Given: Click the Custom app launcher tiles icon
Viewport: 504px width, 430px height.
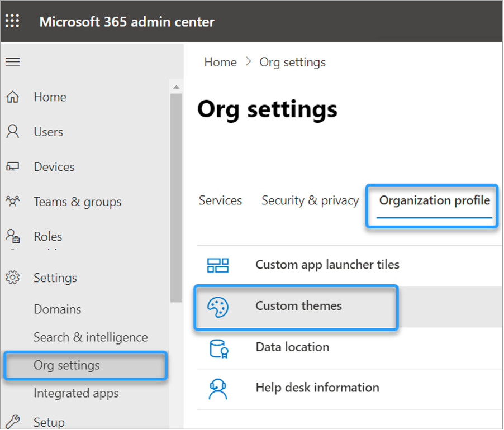Looking at the screenshot, I should 217,265.
